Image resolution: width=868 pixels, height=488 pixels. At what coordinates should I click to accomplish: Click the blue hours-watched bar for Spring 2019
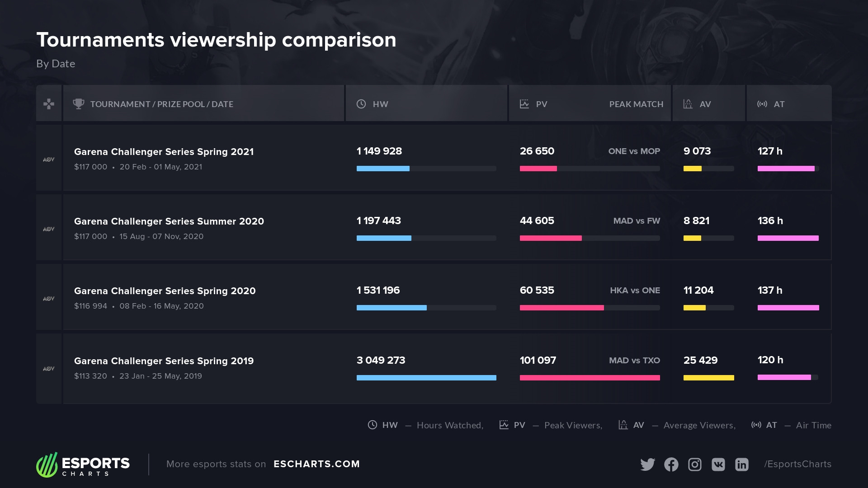[426, 378]
